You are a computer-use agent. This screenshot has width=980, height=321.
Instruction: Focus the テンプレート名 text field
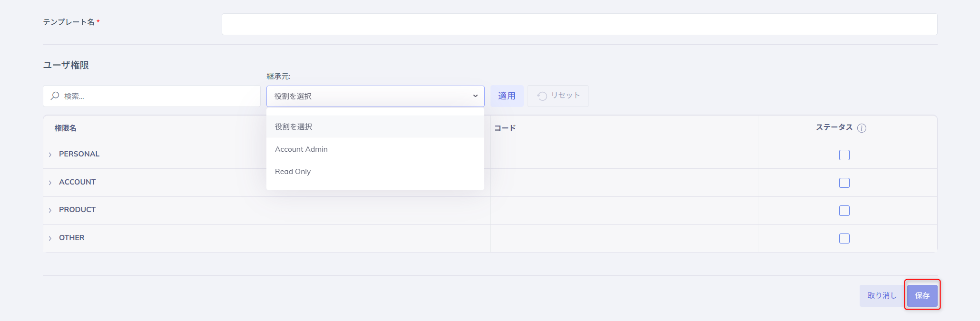tap(579, 24)
